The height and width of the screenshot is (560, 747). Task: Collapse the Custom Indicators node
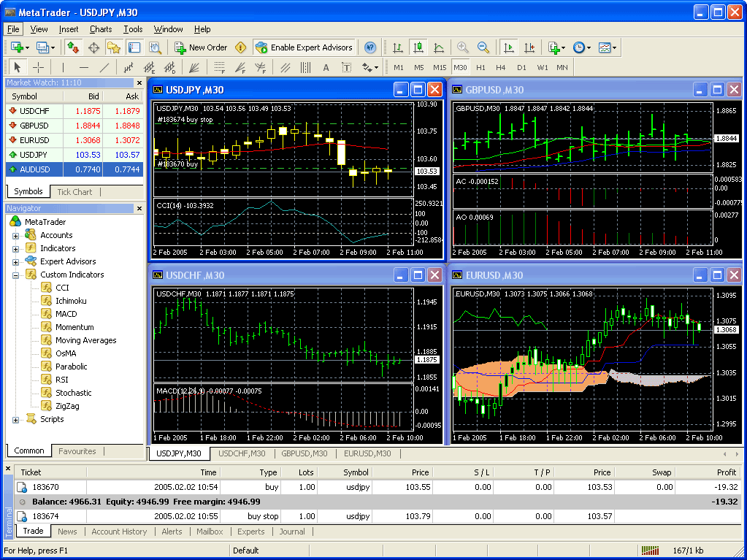[15, 274]
